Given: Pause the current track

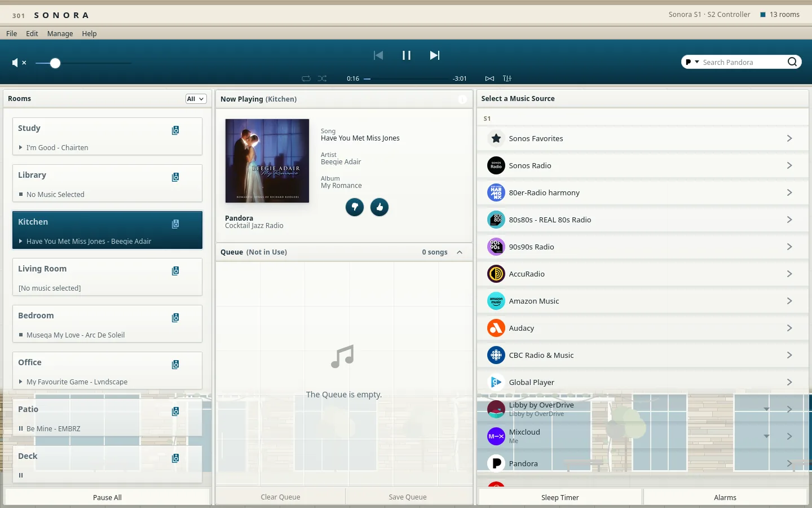Looking at the screenshot, I should [406, 55].
